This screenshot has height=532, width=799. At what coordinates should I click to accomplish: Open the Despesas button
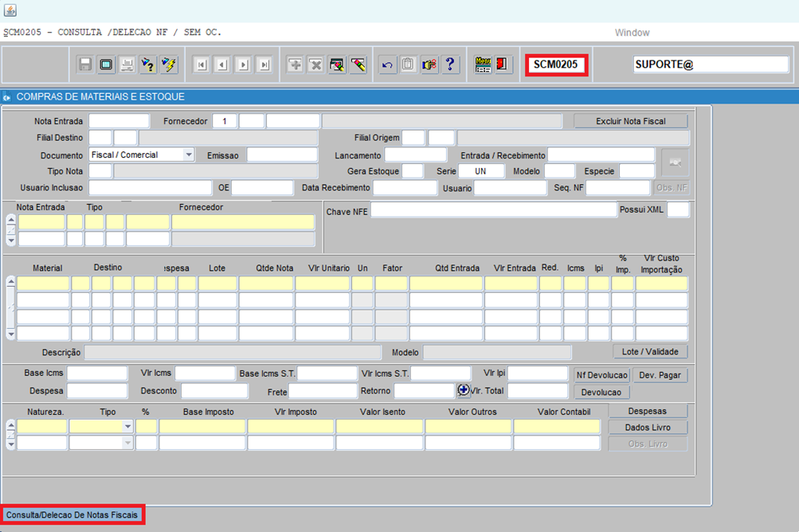[x=648, y=411]
